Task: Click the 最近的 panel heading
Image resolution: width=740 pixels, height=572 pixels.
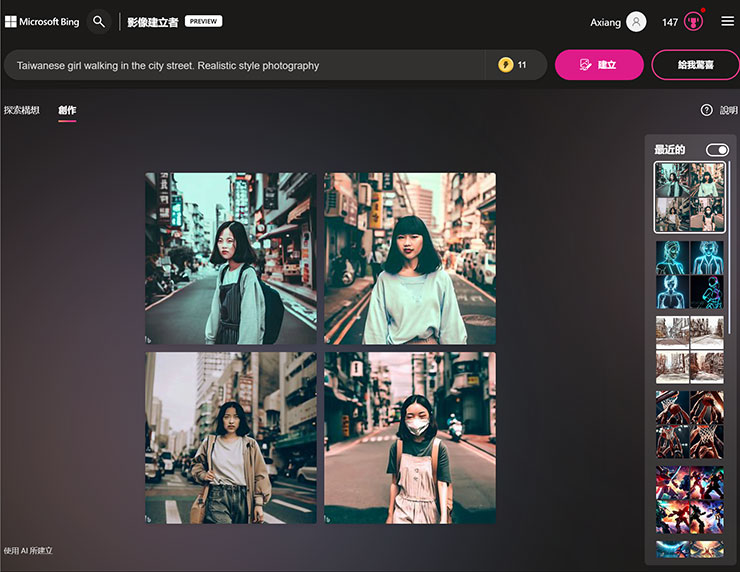Action: coord(669,150)
